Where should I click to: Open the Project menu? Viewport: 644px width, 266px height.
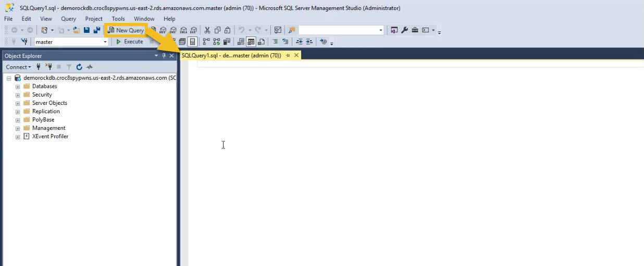[94, 19]
